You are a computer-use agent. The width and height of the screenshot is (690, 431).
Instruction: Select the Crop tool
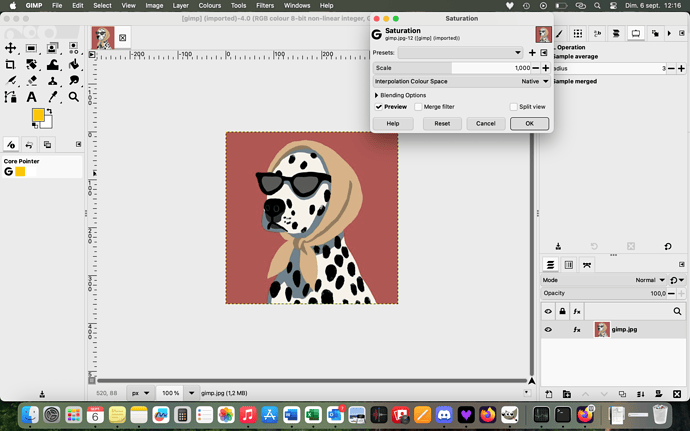tap(10, 65)
